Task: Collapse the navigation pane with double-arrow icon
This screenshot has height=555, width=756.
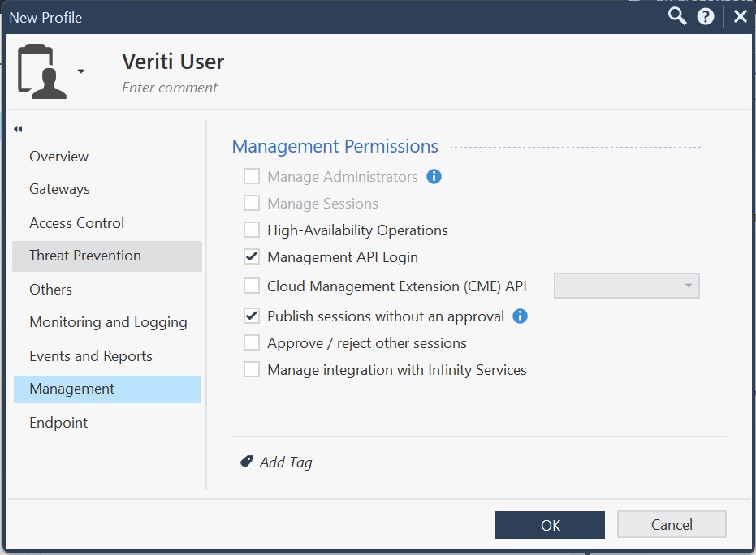Action: coord(18,129)
